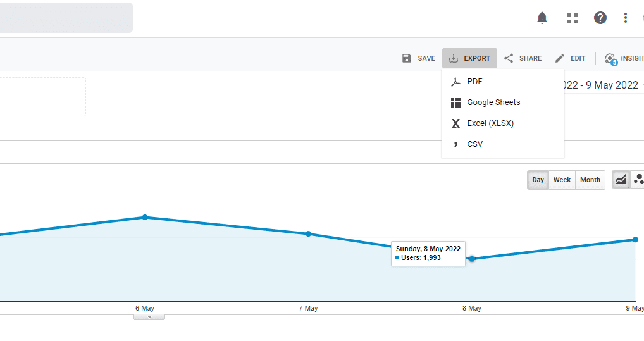The image size is (644, 341).
Task: Export report as PDF
Action: click(x=474, y=82)
